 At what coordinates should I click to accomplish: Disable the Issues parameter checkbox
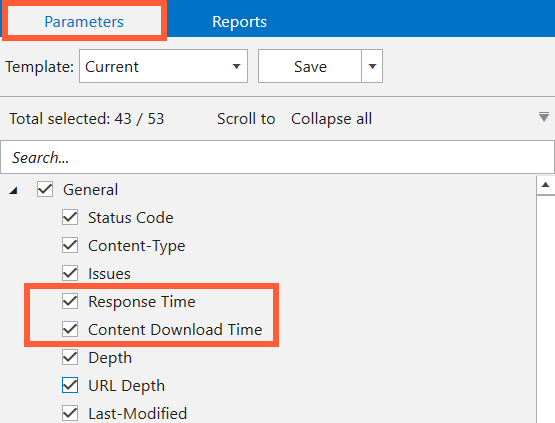tap(70, 273)
